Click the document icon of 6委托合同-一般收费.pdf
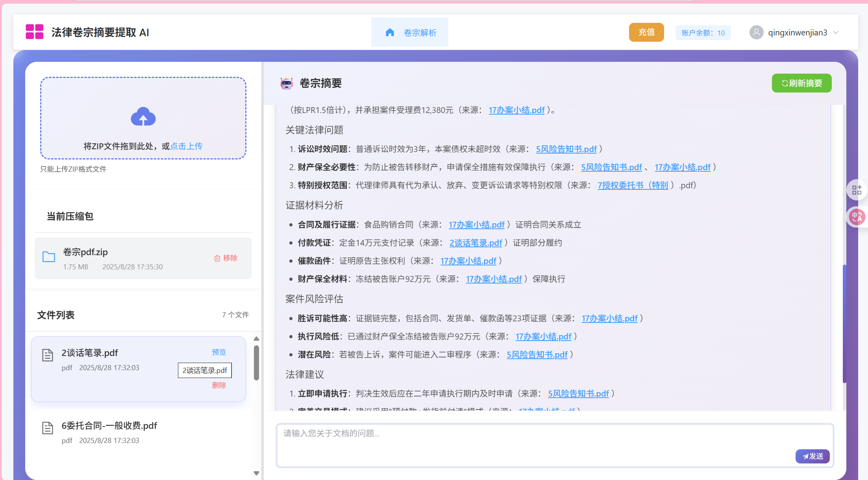This screenshot has width=868, height=480. [x=48, y=428]
